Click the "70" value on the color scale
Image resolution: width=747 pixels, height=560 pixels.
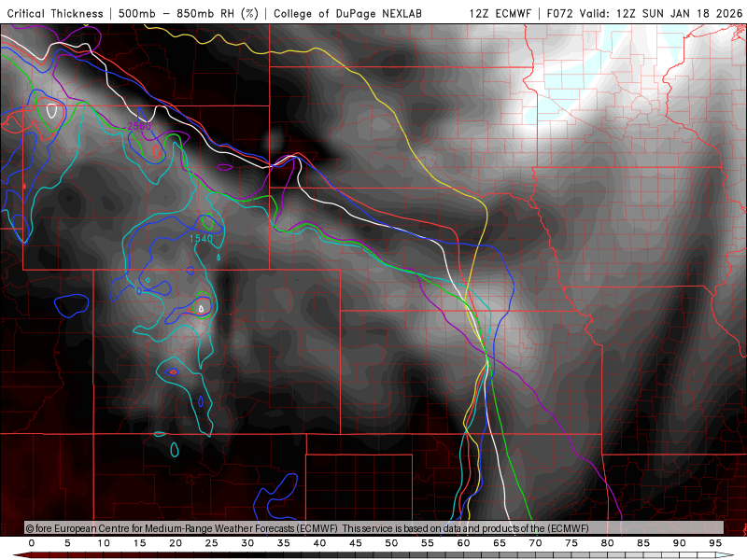coord(535,543)
